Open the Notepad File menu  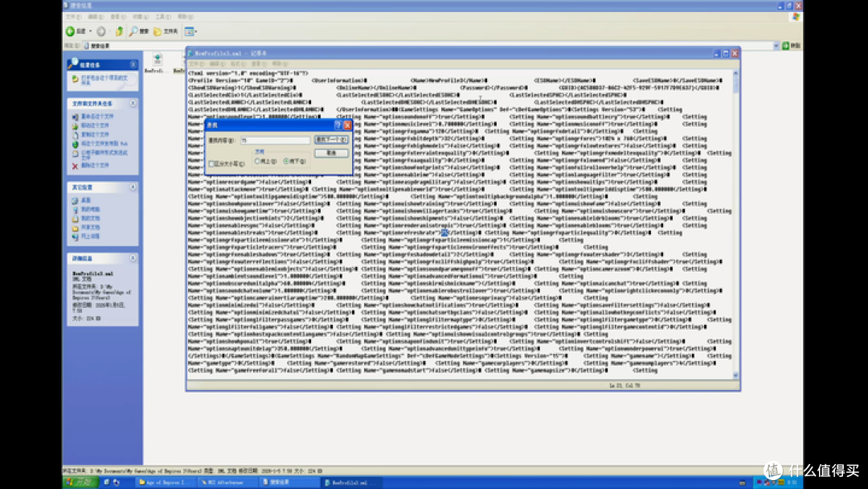pyautogui.click(x=197, y=64)
